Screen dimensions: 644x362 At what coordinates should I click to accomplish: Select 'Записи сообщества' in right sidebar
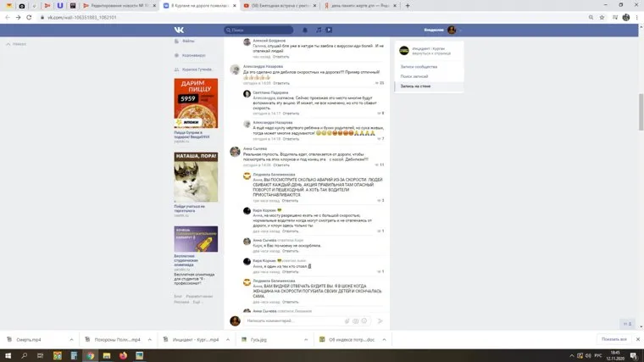click(419, 66)
